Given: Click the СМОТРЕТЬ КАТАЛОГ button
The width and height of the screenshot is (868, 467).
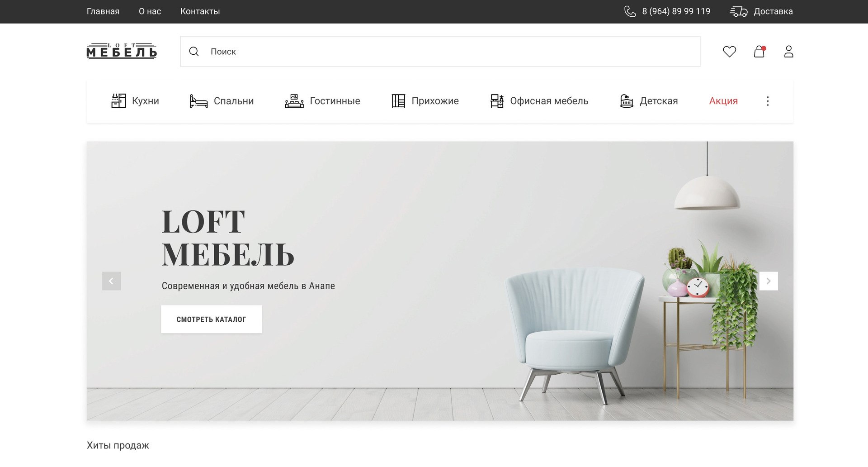Looking at the screenshot, I should click(212, 319).
